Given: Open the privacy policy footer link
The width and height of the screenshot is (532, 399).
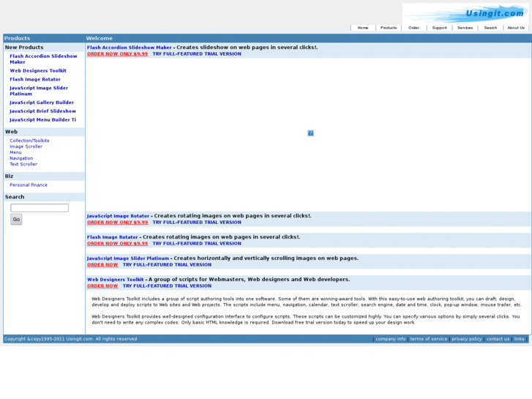Looking at the screenshot, I should (466, 339).
